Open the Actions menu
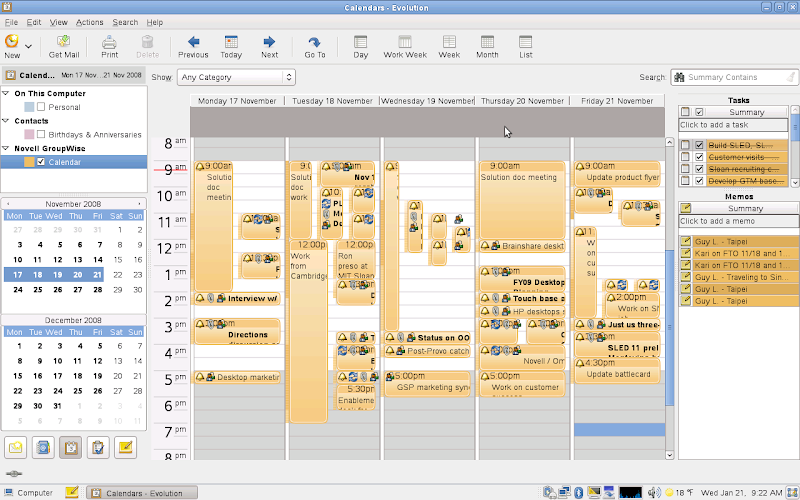 pos(89,22)
